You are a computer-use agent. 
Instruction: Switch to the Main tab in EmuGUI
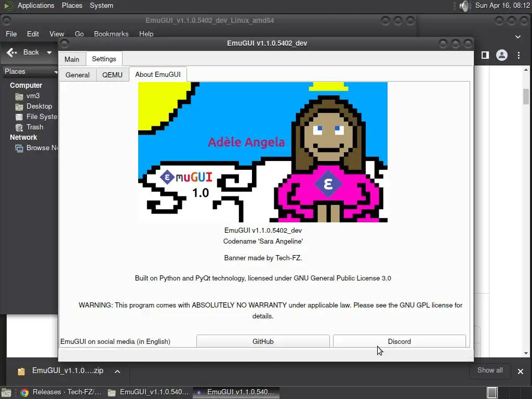(x=72, y=59)
